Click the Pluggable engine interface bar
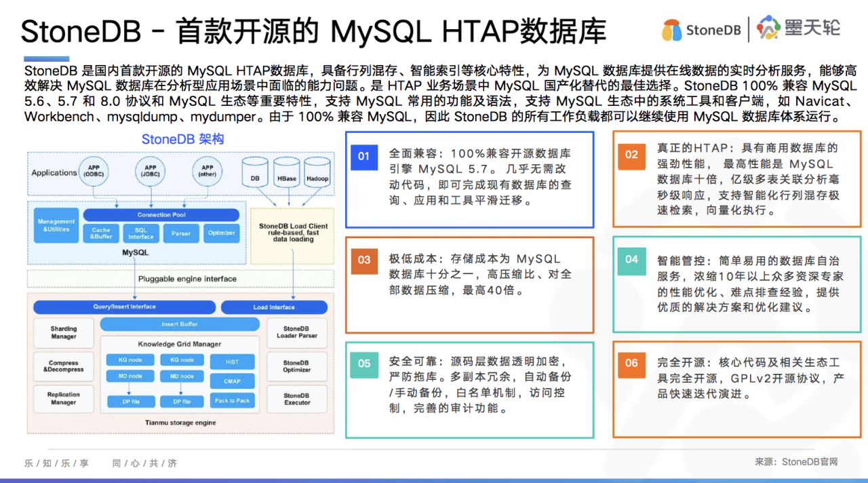This screenshot has width=868, height=483. pos(180,279)
